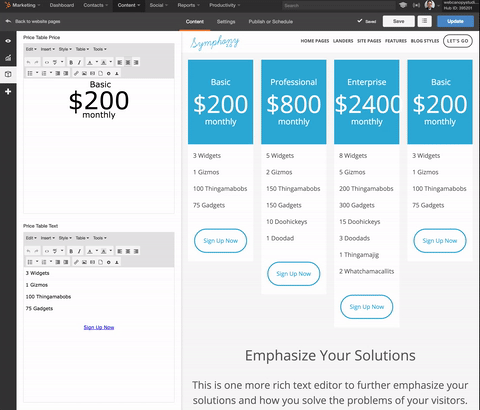This screenshot has width=480, height=410.
Task: Toggle the list view button beside Save
Action: (x=424, y=21)
